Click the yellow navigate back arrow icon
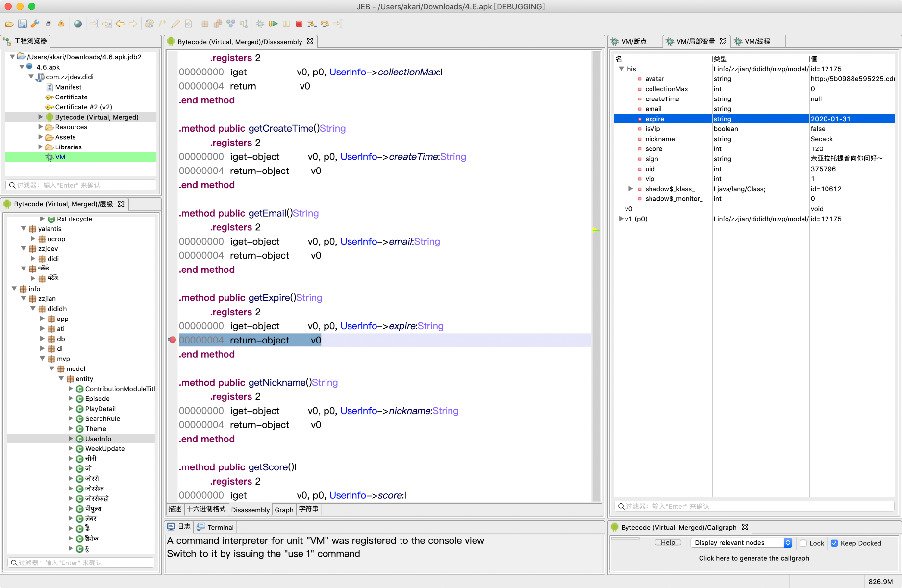 point(120,24)
